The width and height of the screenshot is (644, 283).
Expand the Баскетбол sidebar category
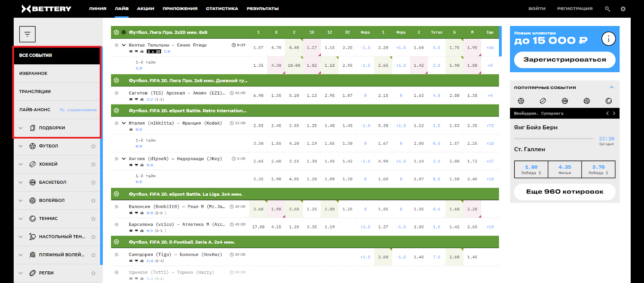pos(21,183)
